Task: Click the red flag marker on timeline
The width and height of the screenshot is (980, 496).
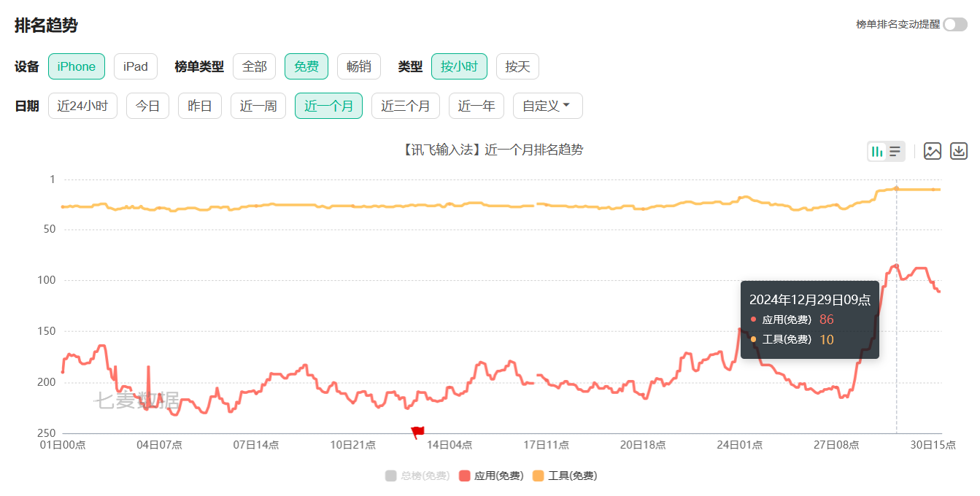Action: click(417, 433)
